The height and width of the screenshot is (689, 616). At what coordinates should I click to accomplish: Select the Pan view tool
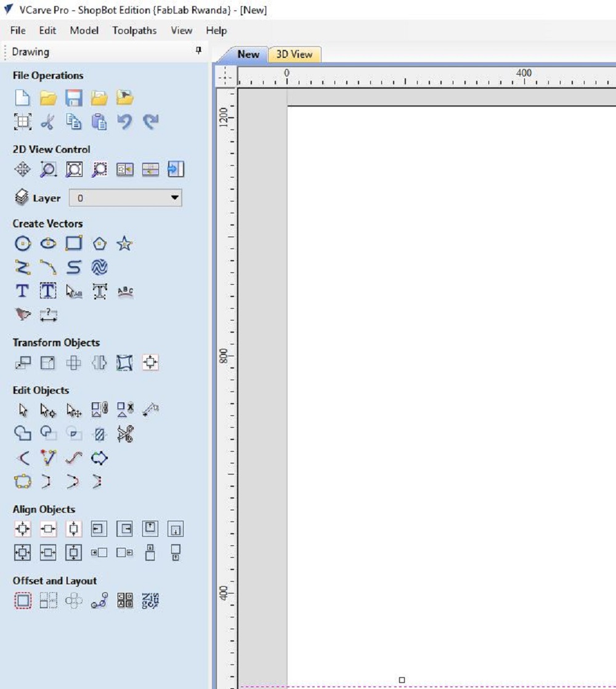22,169
